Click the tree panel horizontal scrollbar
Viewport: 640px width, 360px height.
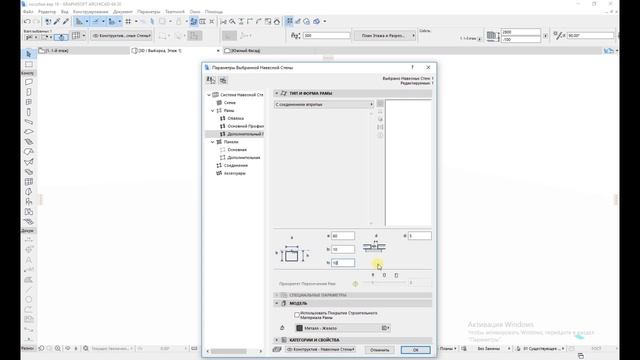(234, 351)
